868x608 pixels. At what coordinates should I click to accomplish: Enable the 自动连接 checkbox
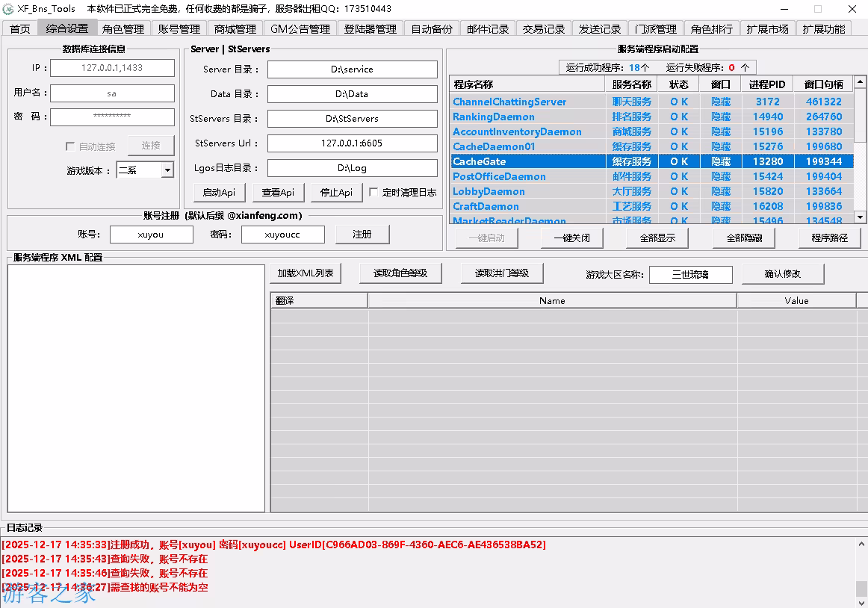tap(70, 146)
